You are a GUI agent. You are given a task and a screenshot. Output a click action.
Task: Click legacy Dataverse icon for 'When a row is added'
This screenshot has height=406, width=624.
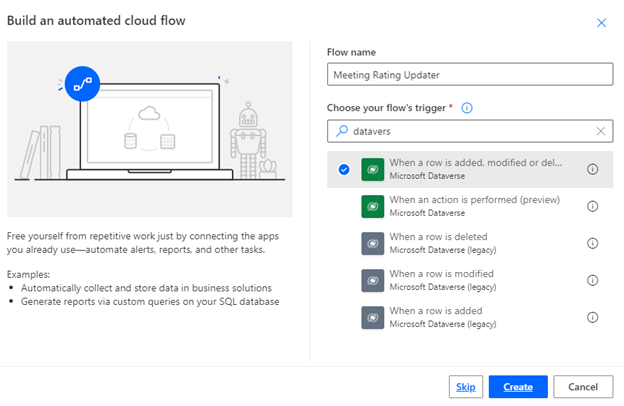point(372,318)
